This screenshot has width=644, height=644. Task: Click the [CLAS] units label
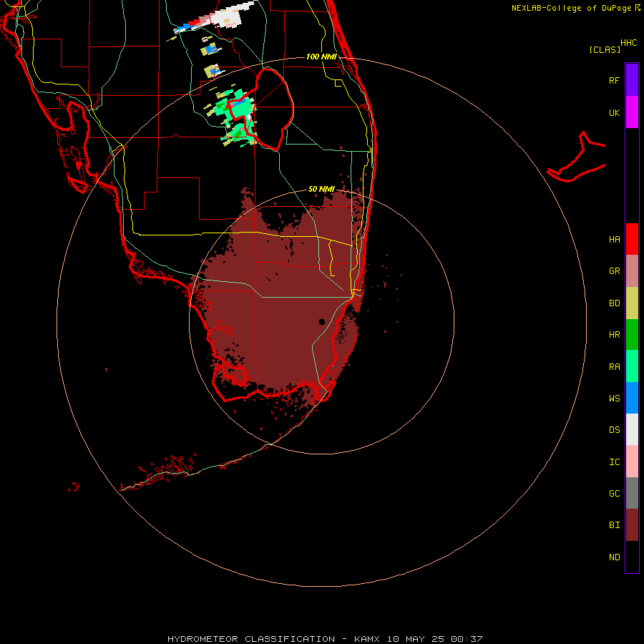click(x=605, y=49)
